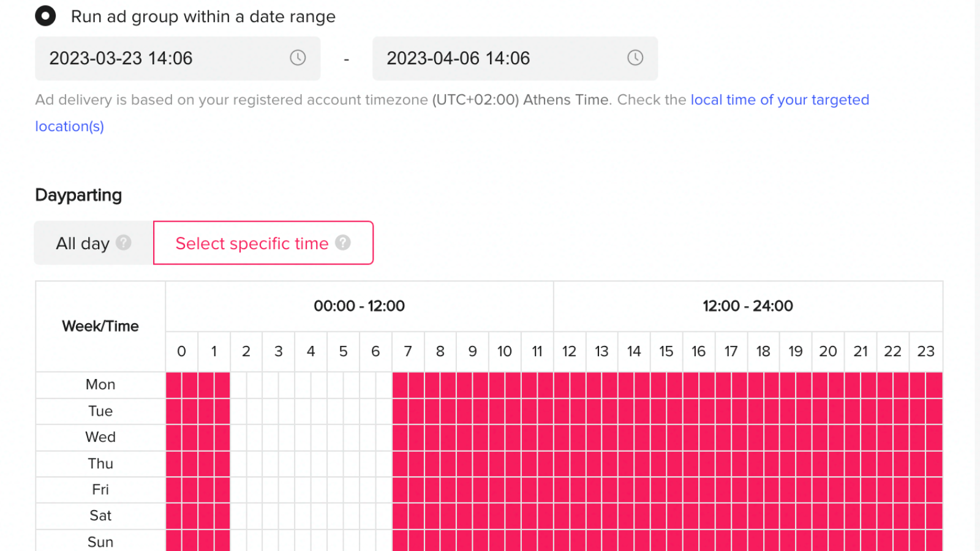Toggle Tue 02:00 first half-hour cell
Screen dimensions: 980x551
coord(239,411)
